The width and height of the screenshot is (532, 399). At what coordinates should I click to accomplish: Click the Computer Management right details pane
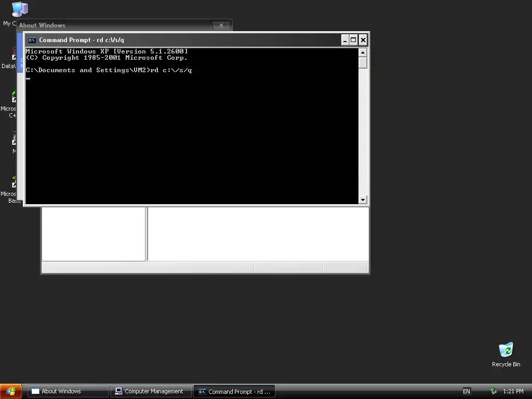click(258, 234)
